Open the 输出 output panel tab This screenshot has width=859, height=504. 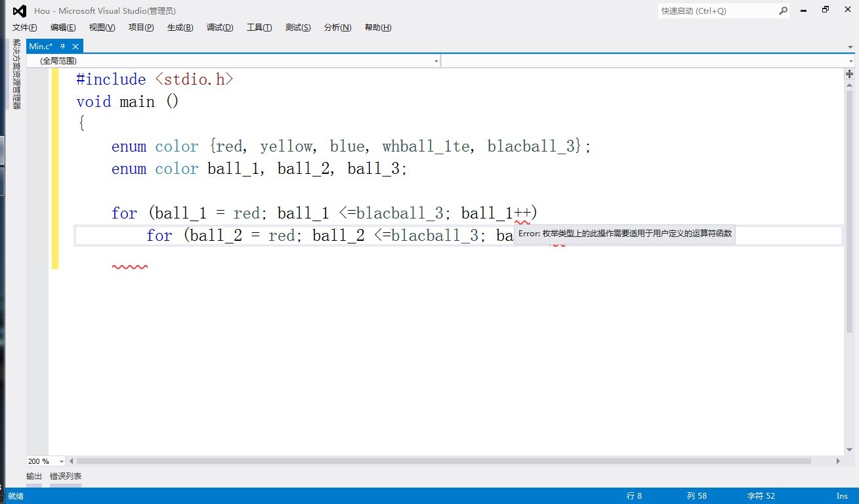34,476
